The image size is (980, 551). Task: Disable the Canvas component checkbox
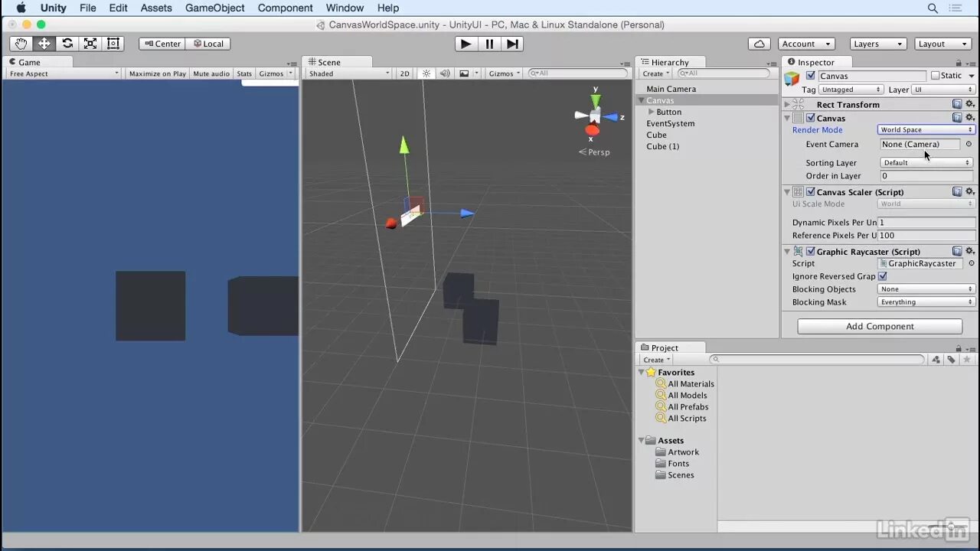(x=810, y=118)
